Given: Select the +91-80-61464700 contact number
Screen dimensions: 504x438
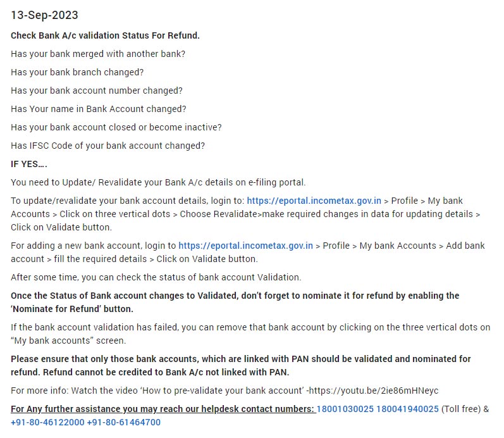Looking at the screenshot, I should tap(123, 422).
